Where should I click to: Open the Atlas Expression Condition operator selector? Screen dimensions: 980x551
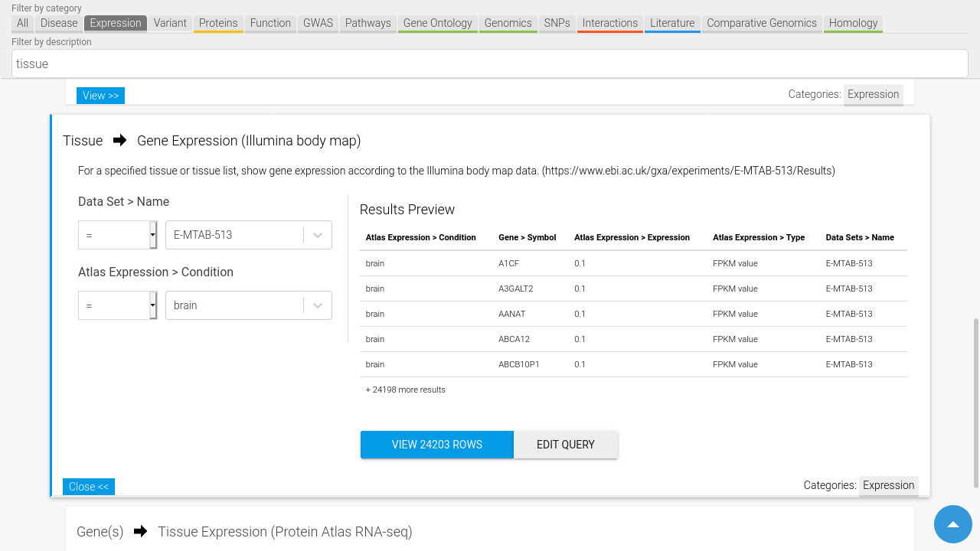coord(117,305)
